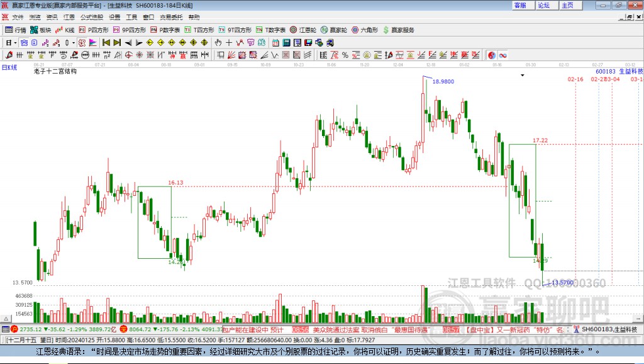Click the 17.22 price label
644x364 pixels.
[540, 140]
